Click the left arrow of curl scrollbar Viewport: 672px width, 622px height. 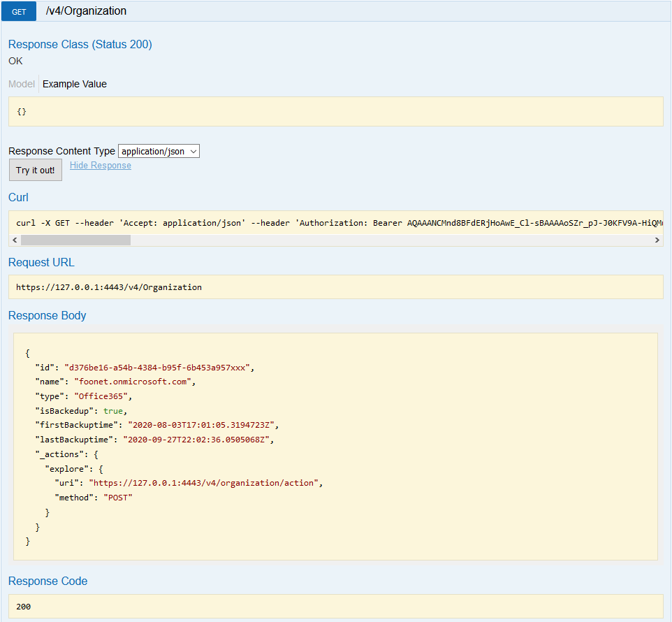click(15, 240)
